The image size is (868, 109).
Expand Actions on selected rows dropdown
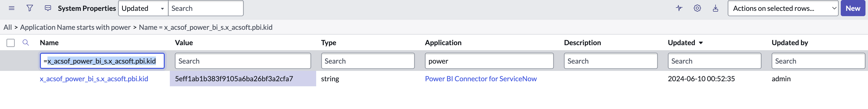tap(783, 8)
